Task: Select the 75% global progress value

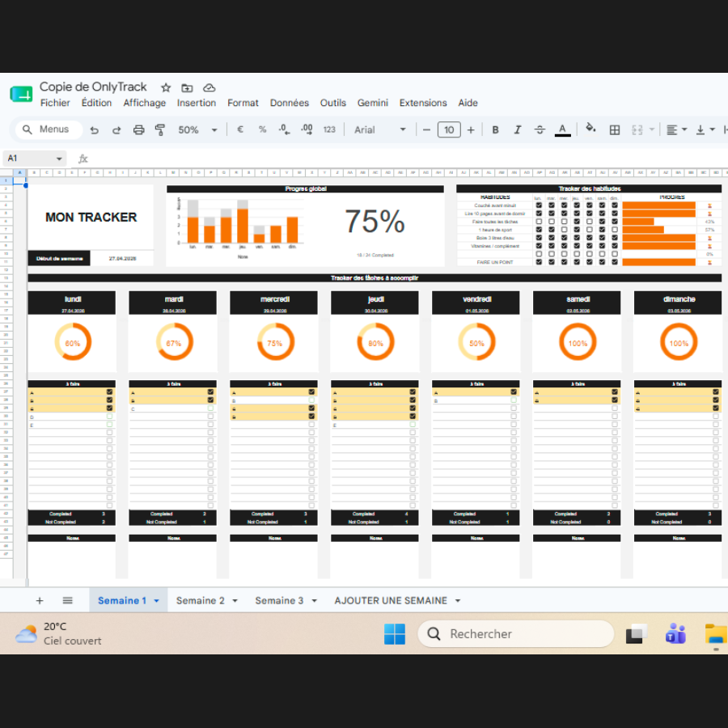Action: pos(375,222)
